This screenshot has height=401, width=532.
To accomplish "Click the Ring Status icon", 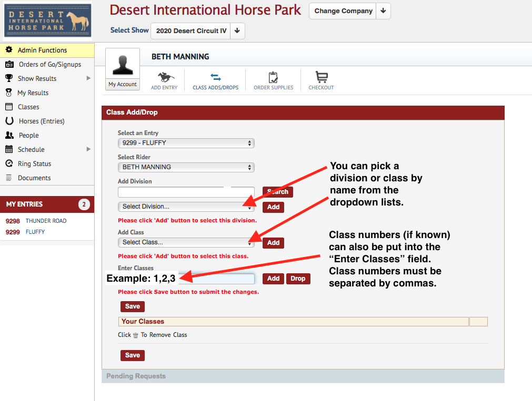I will 9,163.
